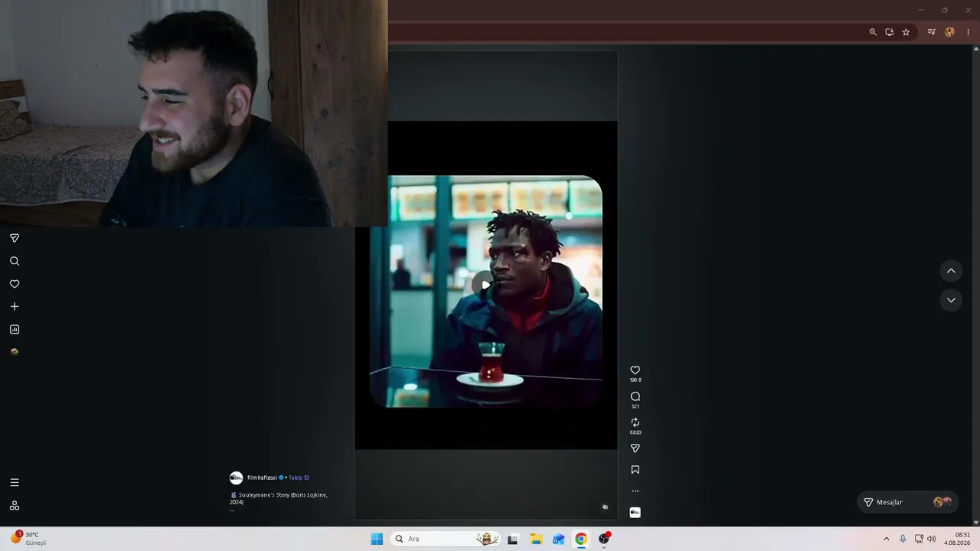The height and width of the screenshot is (551, 980).
Task: Expand the caption with the ellipsis
Action: [x=232, y=510]
